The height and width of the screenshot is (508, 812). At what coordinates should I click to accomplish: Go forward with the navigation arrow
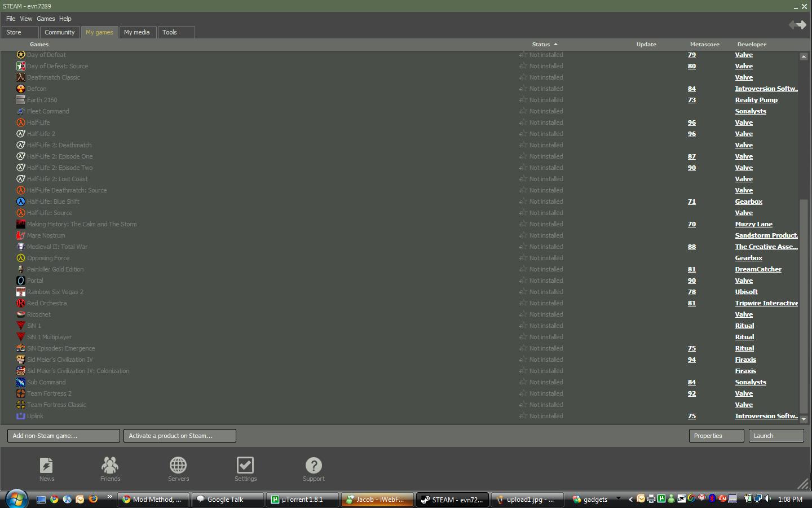pos(802,25)
